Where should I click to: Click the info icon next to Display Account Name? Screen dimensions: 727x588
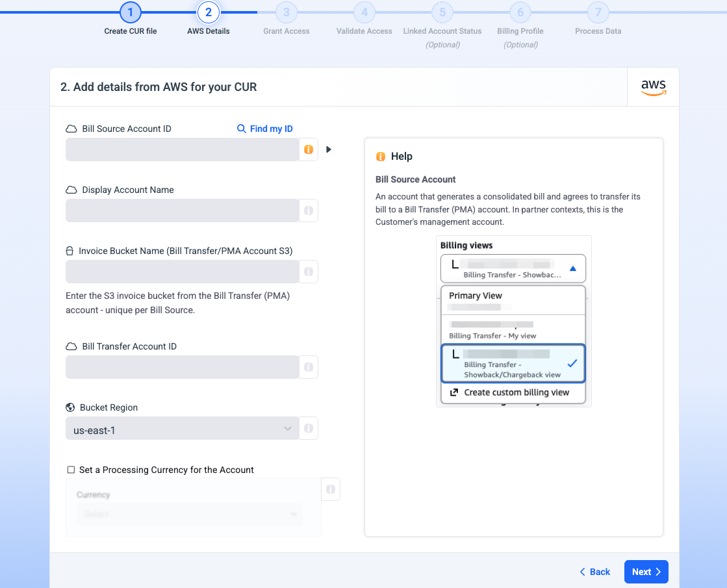point(309,211)
